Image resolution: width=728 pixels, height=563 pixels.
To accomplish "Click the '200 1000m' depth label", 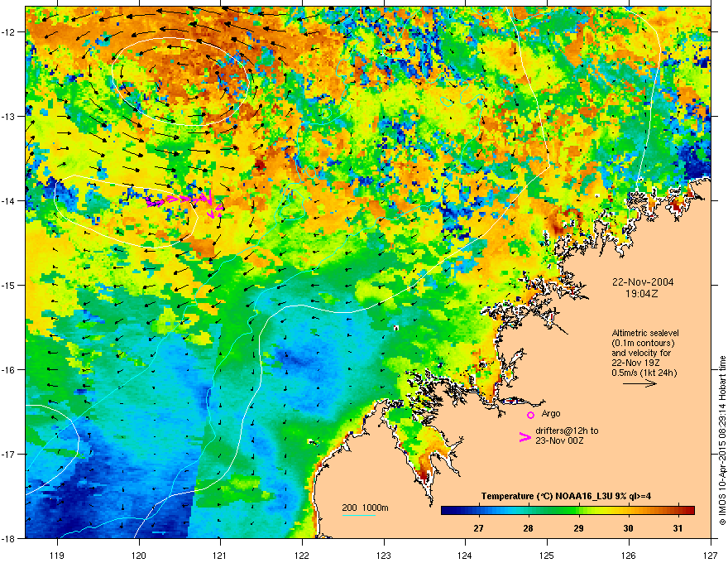I will coord(365,508).
